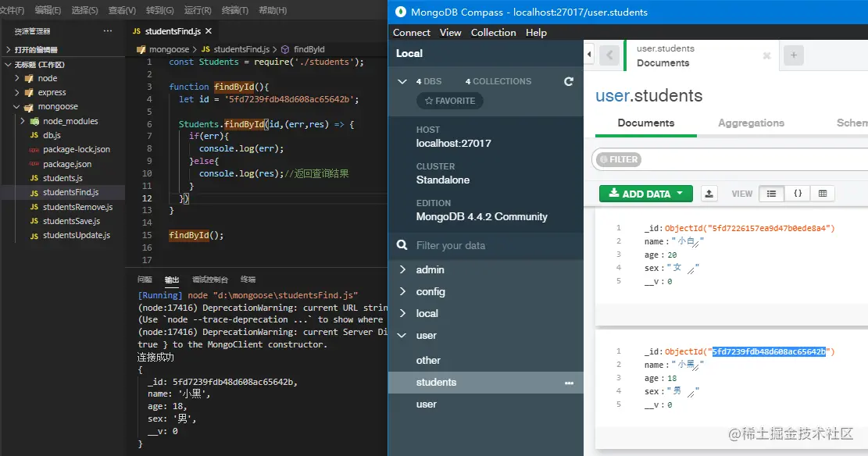
Task: Expand the node_modules folder
Action: tap(23, 121)
